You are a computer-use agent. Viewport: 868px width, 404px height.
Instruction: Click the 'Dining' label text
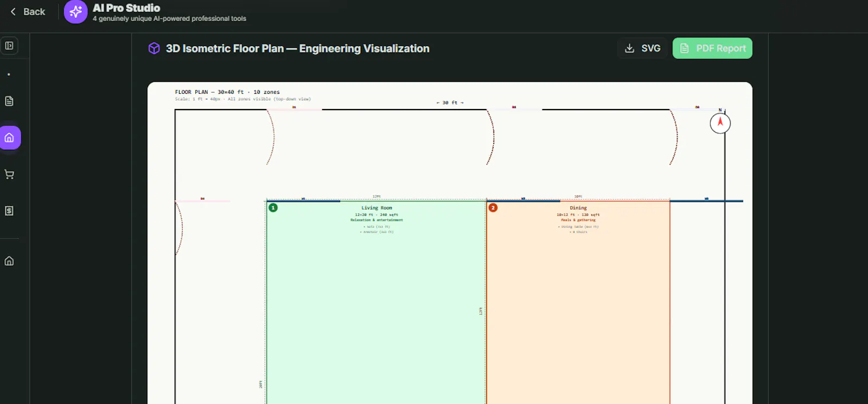[578, 208]
